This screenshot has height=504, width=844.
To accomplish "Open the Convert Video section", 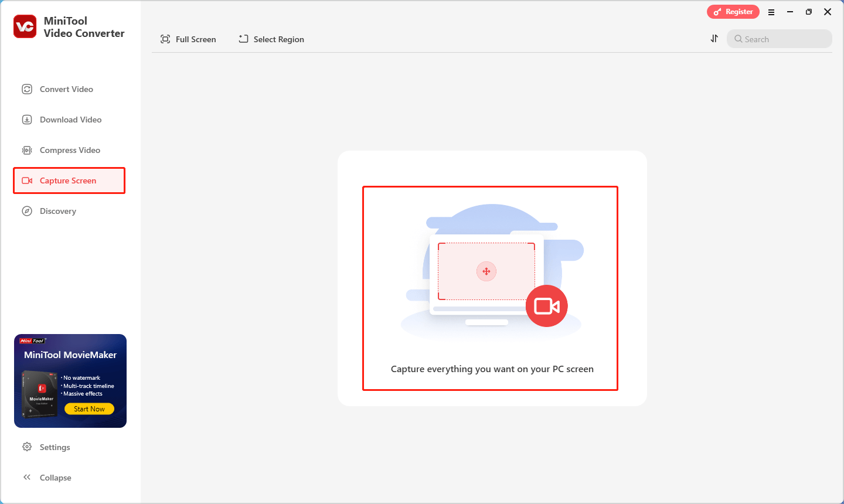I will (69, 89).
